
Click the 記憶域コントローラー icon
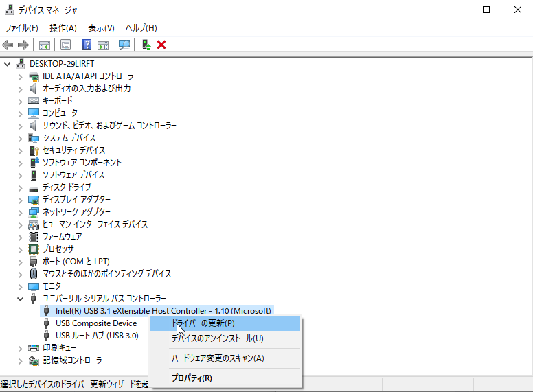point(34,360)
